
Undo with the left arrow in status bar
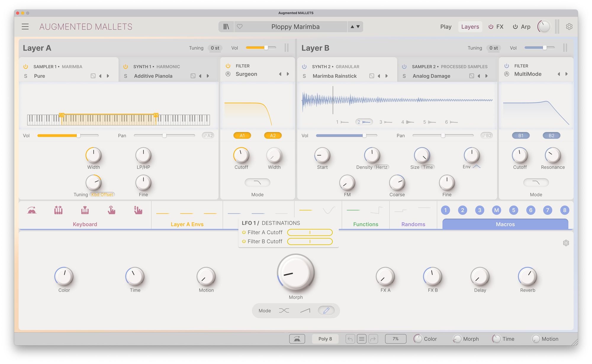click(350, 339)
